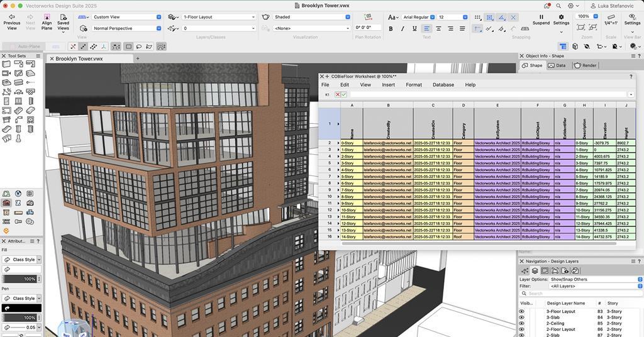Open the Saved Views tab in Navigation
The height and width of the screenshot is (337, 644).
pyautogui.click(x=565, y=271)
